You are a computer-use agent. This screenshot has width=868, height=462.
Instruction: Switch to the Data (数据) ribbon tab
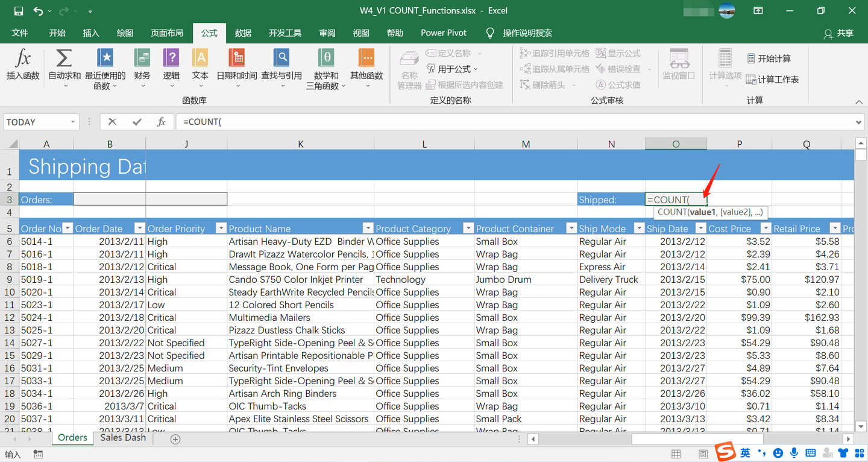(x=243, y=33)
